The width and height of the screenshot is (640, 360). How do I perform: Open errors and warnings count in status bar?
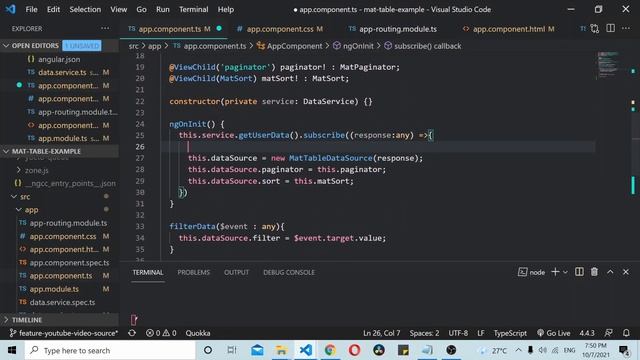pyautogui.click(x=161, y=333)
